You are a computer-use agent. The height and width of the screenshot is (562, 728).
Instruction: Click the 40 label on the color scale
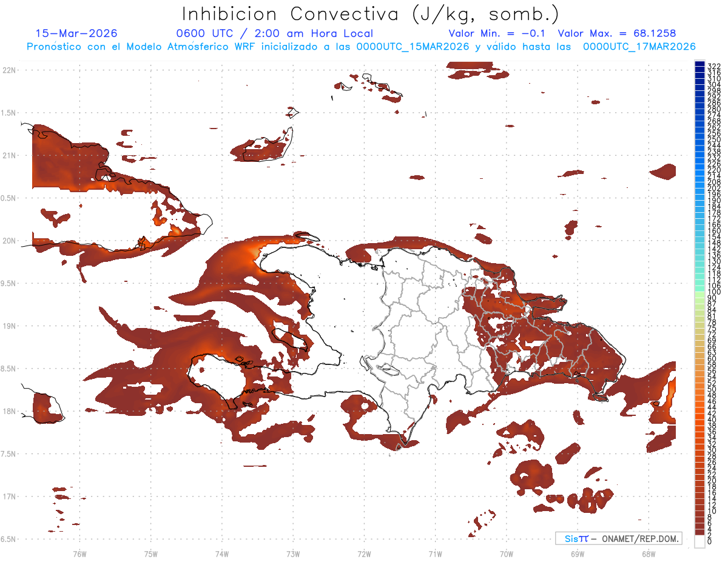pyautogui.click(x=712, y=420)
